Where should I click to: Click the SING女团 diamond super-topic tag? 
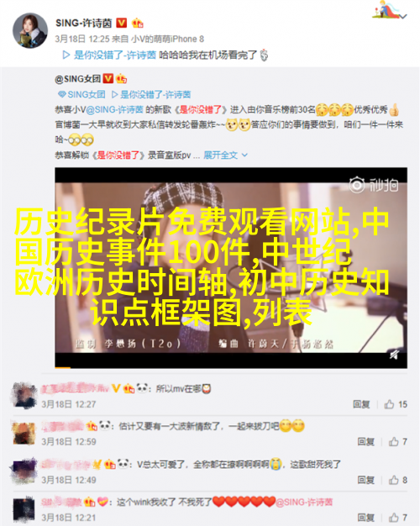[81, 94]
